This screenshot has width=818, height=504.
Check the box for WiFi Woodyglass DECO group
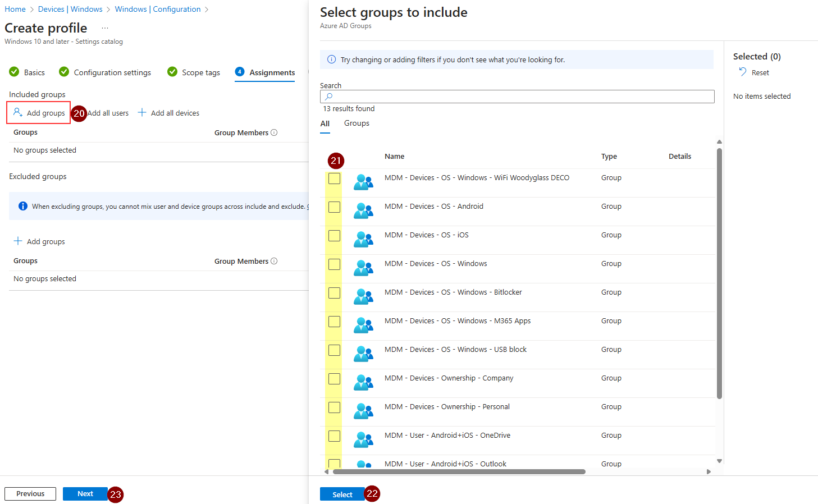(334, 178)
